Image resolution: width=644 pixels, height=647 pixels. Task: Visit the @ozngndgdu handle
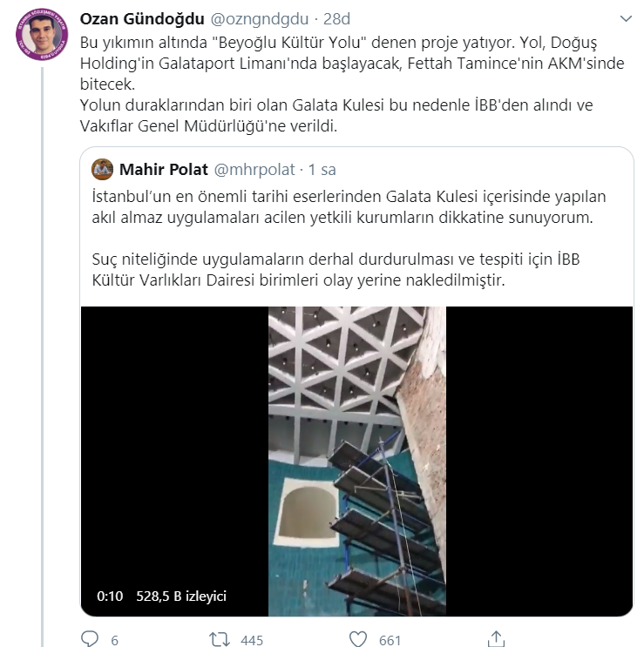(260, 19)
